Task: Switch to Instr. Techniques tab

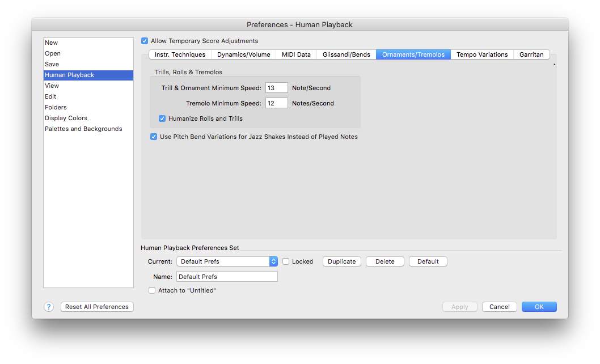Action: (x=180, y=54)
